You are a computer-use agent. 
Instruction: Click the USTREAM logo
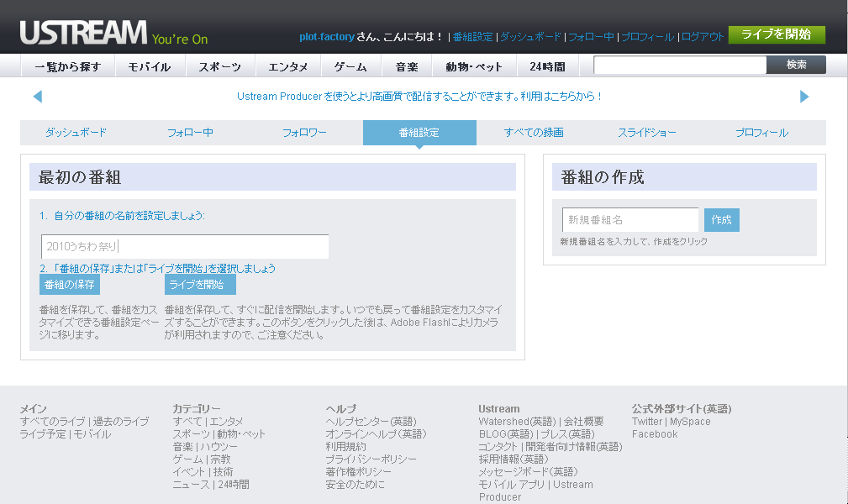83,33
